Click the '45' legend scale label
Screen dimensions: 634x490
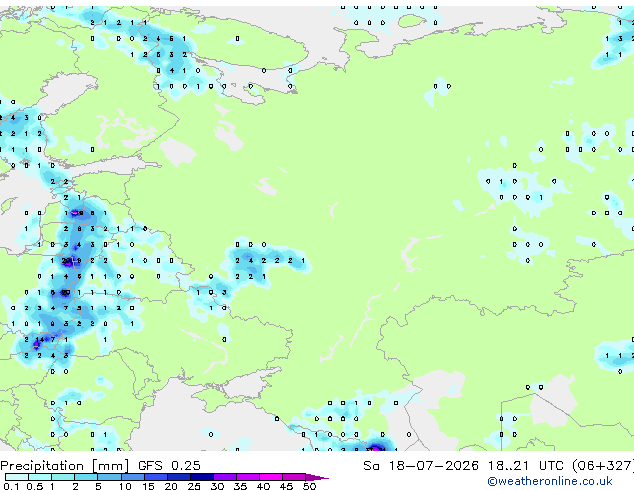coord(286,486)
